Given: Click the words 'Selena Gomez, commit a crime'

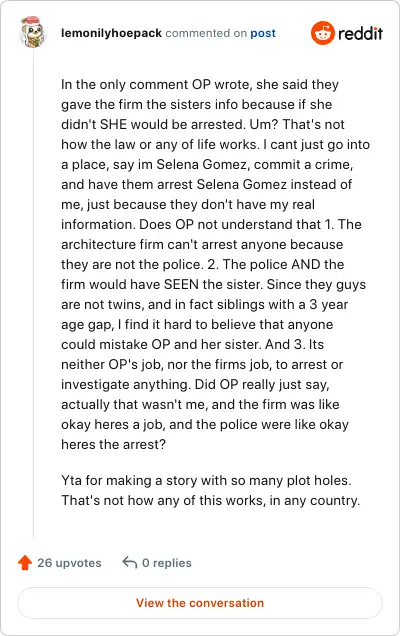Looking at the screenshot, I should tap(255, 164).
